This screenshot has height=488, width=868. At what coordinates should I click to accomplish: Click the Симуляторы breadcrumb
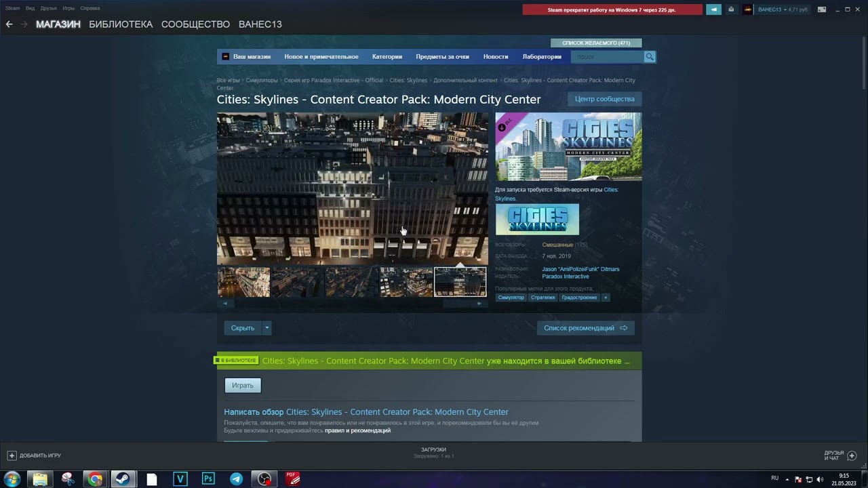[262, 81]
